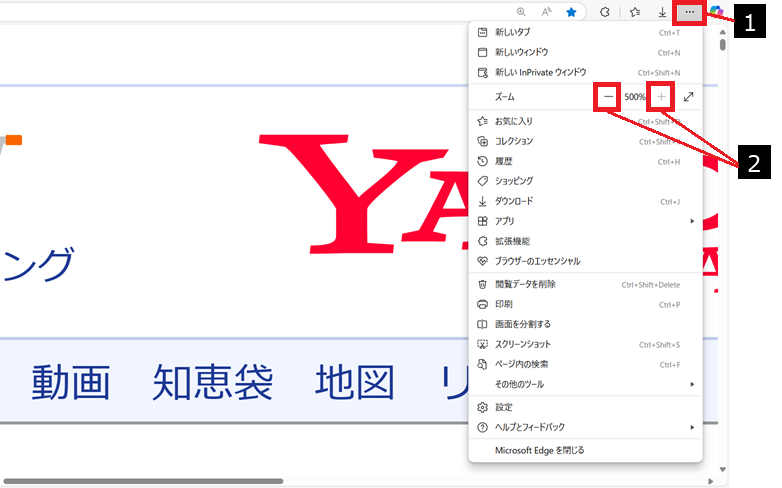Screen dimensions: 782x488
Task: Click the 知恵袋 link on the page
Action: [213, 382]
